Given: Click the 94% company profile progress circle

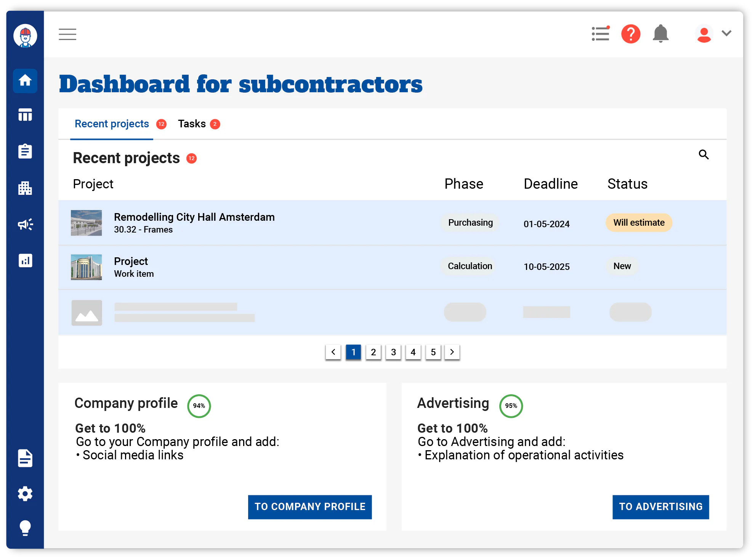Looking at the screenshot, I should (x=199, y=406).
